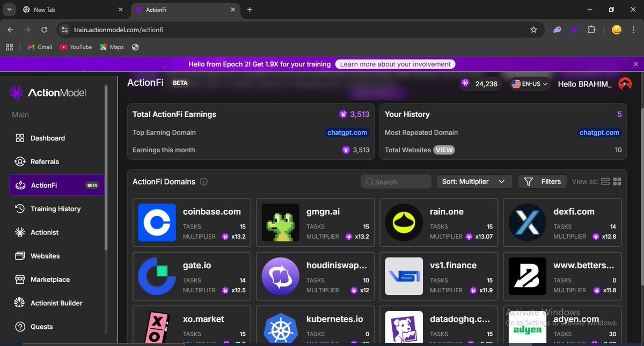644x346 pixels.
Task: Open a new browser tab
Action: [250, 10]
